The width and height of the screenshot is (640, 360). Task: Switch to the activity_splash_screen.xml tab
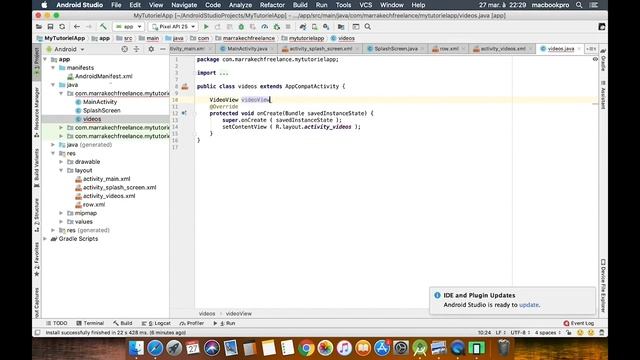(x=320, y=49)
